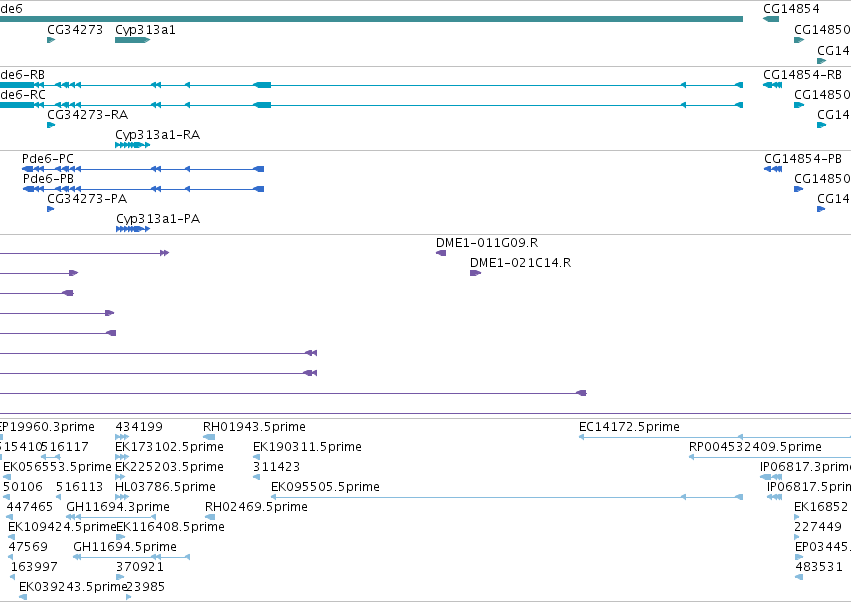Click the CG34273 gene arrow glyph

[51, 40]
